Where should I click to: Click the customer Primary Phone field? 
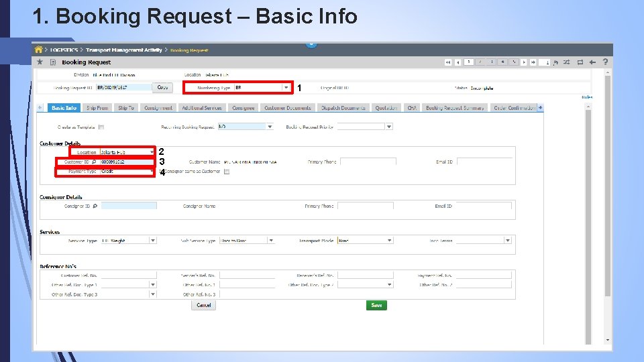(368, 162)
